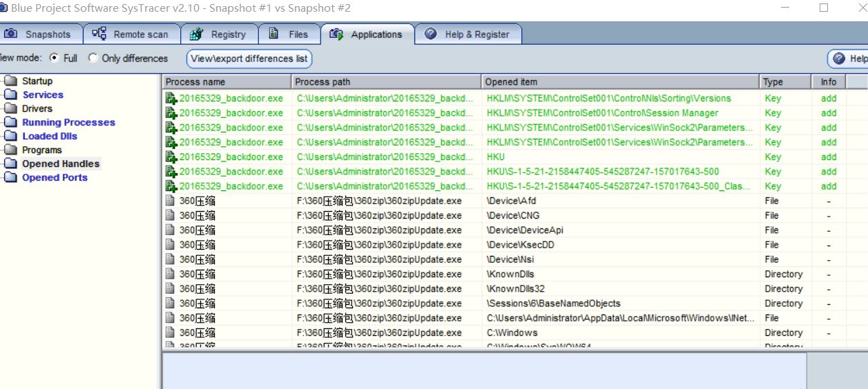This screenshot has width=868, height=389.
Task: Click the camera icon on Snapshots tab
Action: click(11, 34)
